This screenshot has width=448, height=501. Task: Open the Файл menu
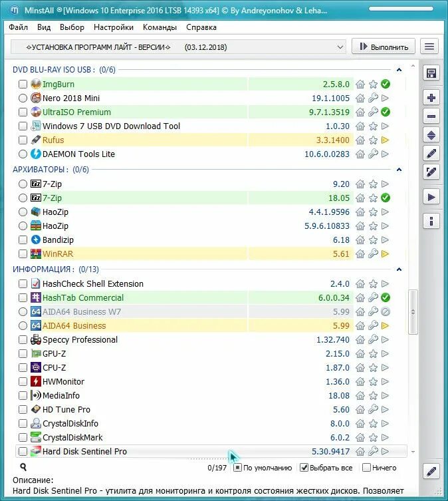pos(18,27)
